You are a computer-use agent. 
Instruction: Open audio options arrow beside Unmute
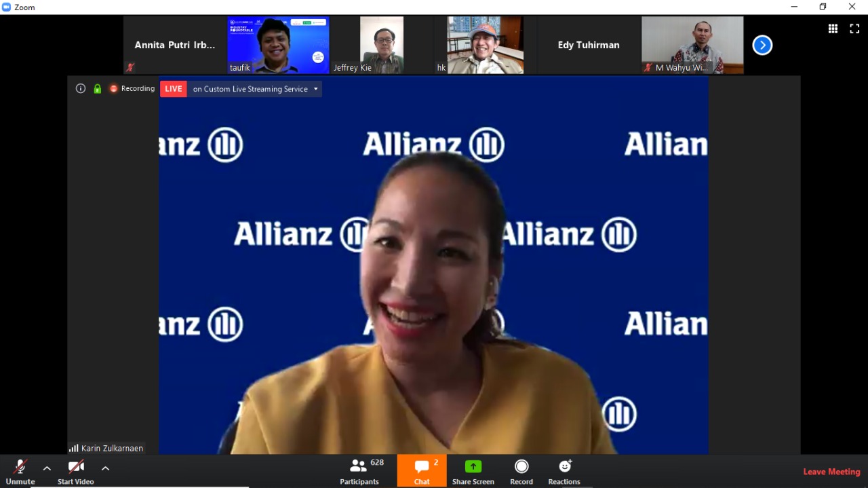[47, 468]
